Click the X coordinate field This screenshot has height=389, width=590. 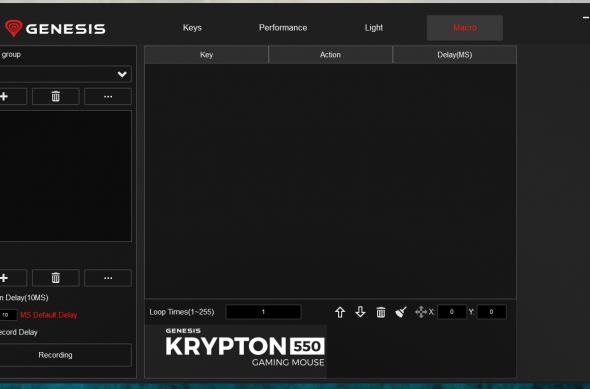pyautogui.click(x=452, y=312)
